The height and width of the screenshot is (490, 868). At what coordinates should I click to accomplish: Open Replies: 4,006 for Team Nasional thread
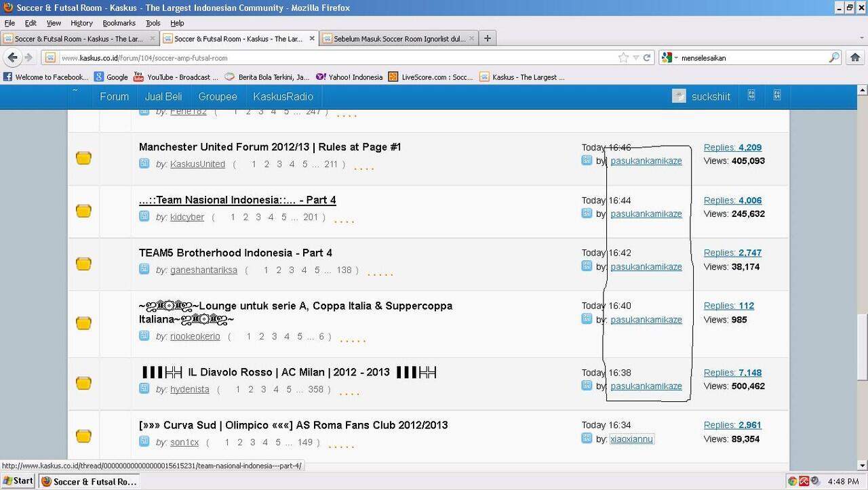[x=732, y=200]
